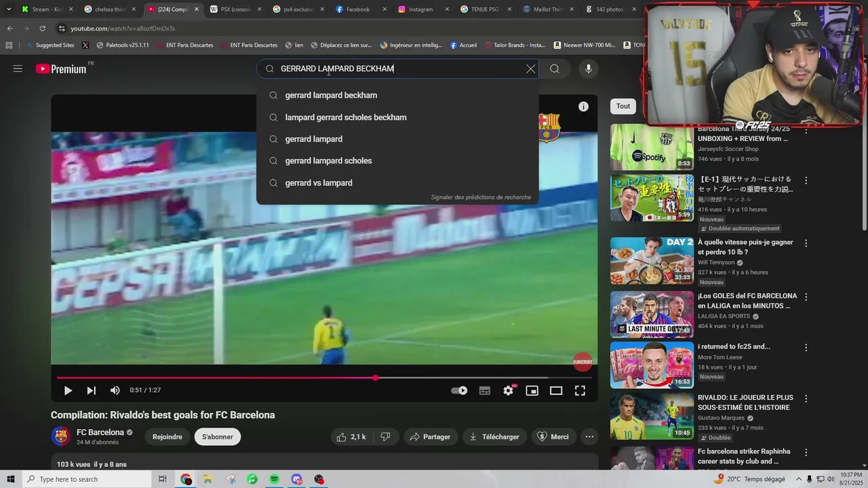Open the browser apps grid icon

tap(9, 45)
